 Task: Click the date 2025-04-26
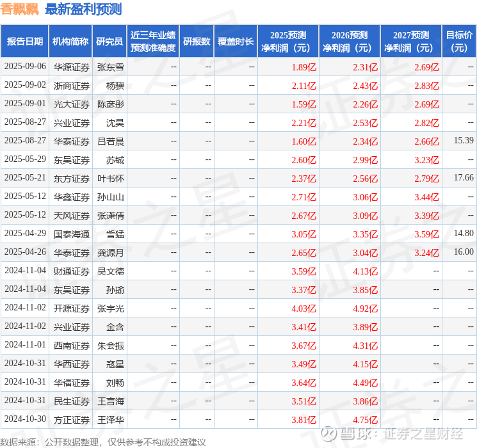[25, 252]
